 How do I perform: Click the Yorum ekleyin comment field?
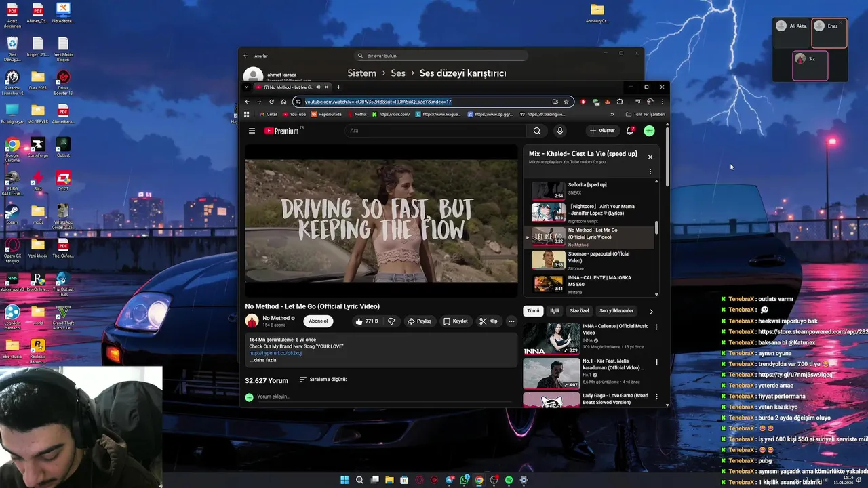pyautogui.click(x=384, y=396)
